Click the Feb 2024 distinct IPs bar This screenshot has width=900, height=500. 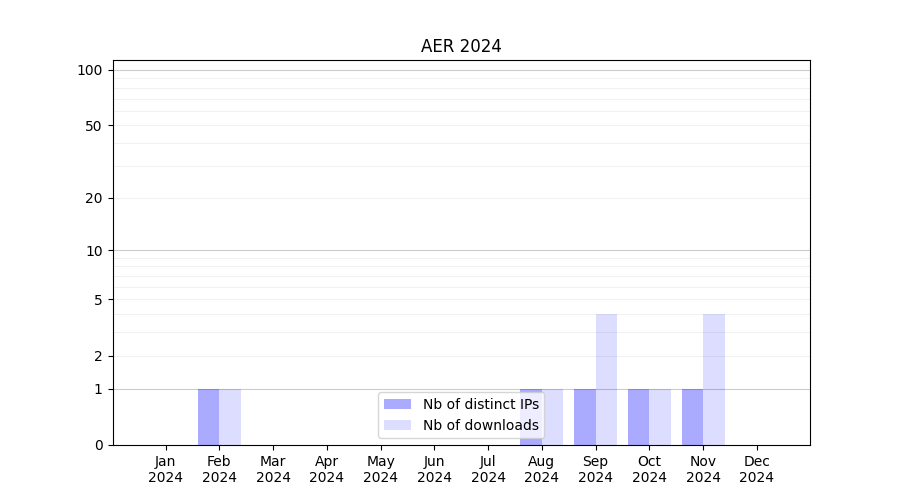click(x=208, y=417)
